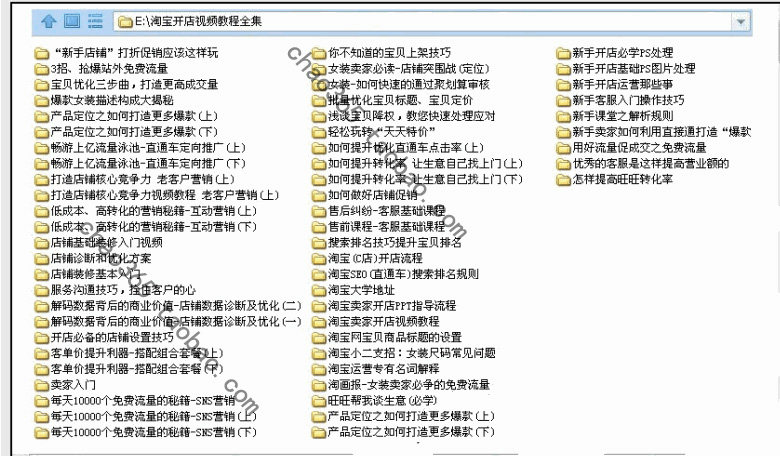Screen dimensions: 780x456
Task: Select folder icon of 新手课堂之解析规则
Action: coord(563,116)
